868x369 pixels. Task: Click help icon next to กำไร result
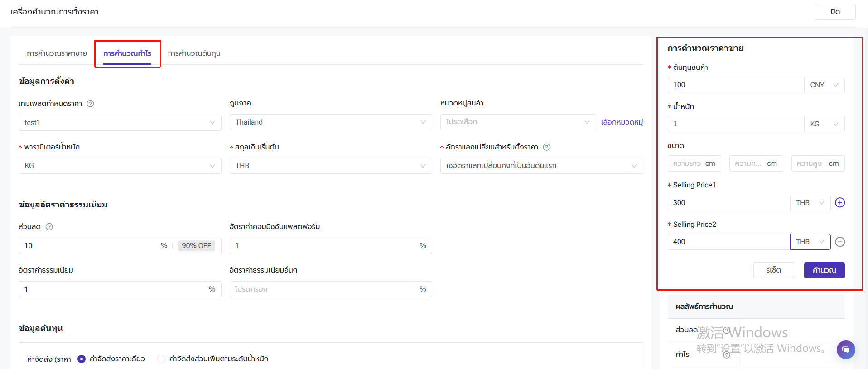727,355
